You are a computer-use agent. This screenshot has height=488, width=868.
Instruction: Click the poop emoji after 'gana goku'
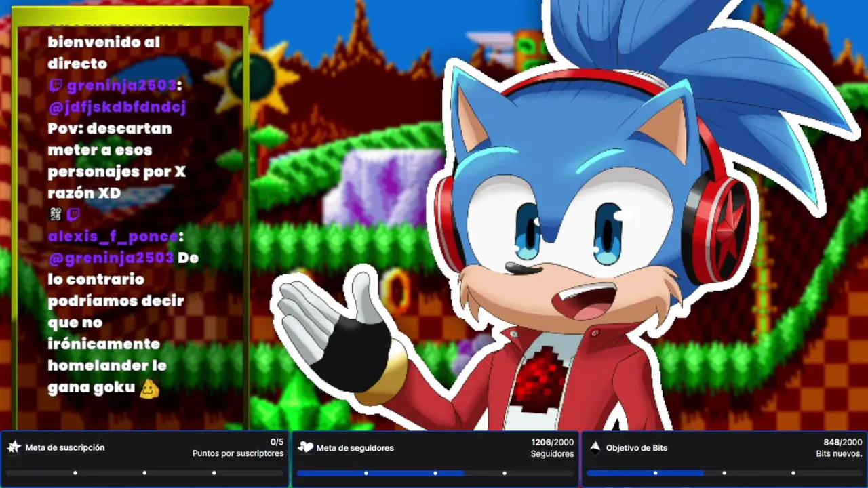pyautogui.click(x=149, y=388)
